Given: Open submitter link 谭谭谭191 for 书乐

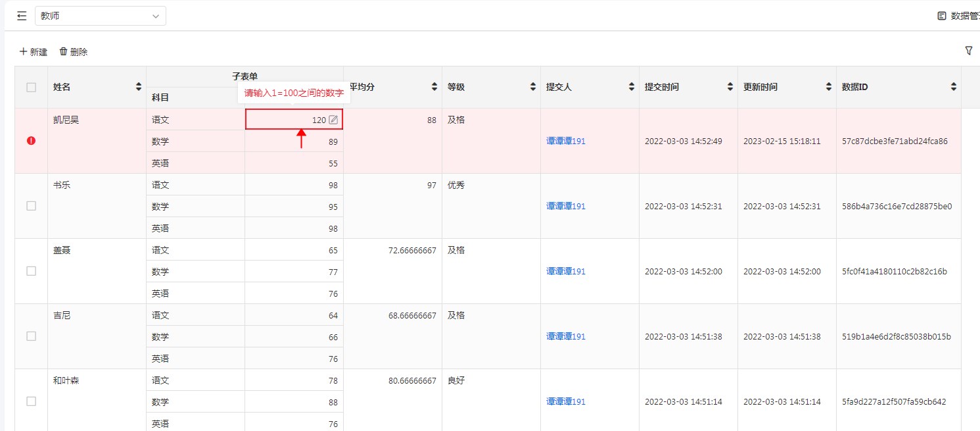Looking at the screenshot, I should pos(565,206).
